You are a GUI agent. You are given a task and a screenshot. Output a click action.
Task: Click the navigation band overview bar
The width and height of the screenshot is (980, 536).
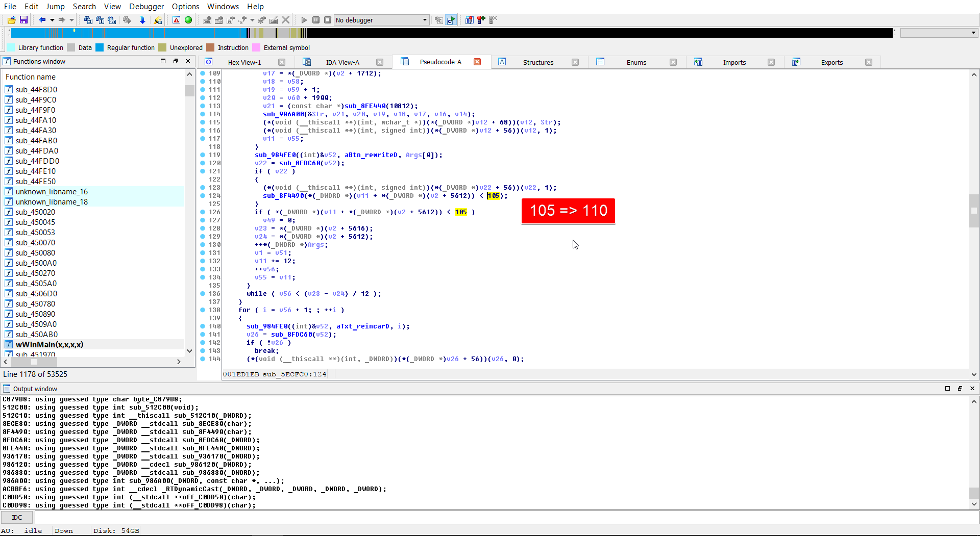(x=452, y=33)
